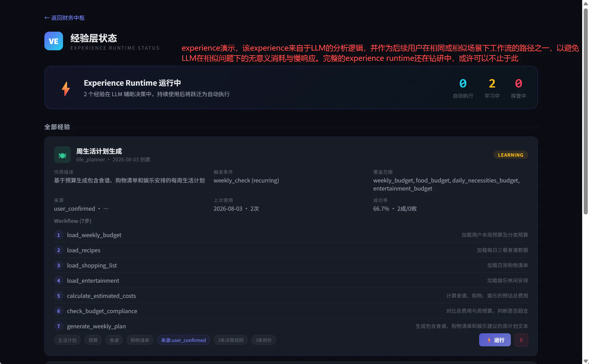Select workflow step load_weekly_budget
The width and height of the screenshot is (589, 364).
(291, 235)
